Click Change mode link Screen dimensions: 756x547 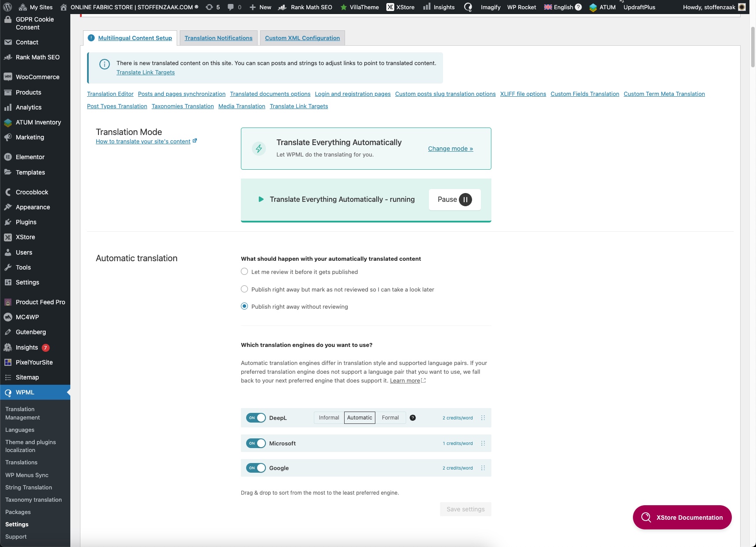pos(451,149)
